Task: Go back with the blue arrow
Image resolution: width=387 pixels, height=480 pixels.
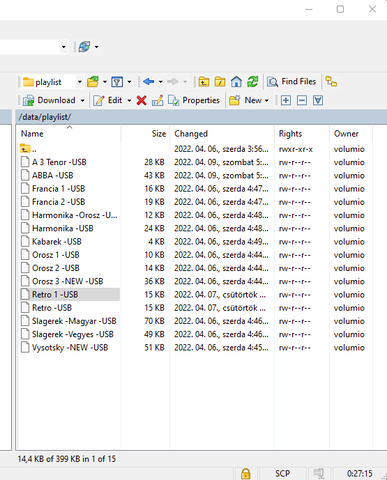Action: 148,82
